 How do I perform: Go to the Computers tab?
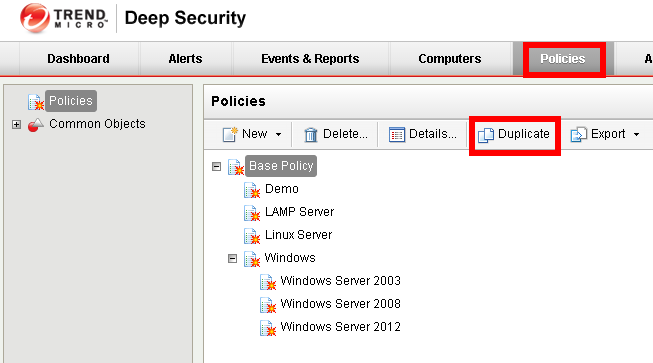[x=450, y=59]
